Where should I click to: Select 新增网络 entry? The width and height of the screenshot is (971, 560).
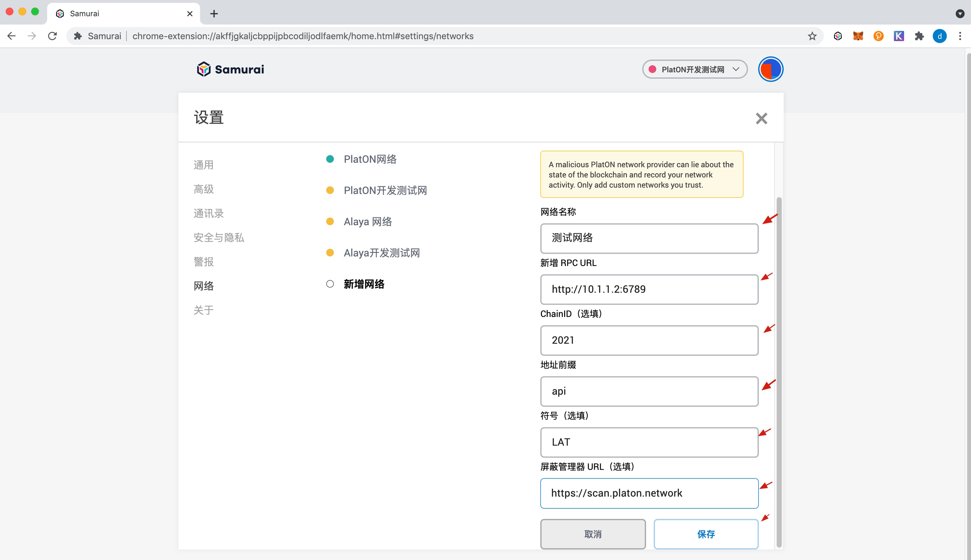355,284
